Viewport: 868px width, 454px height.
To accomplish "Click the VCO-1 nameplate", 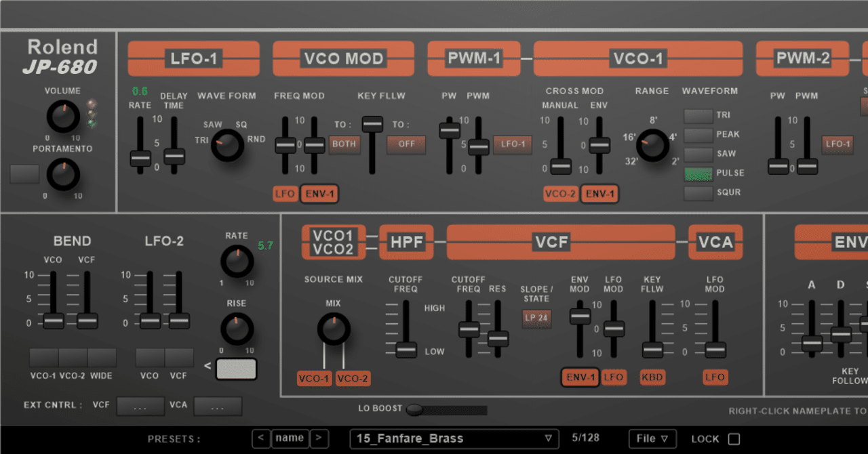I will coord(638,58).
